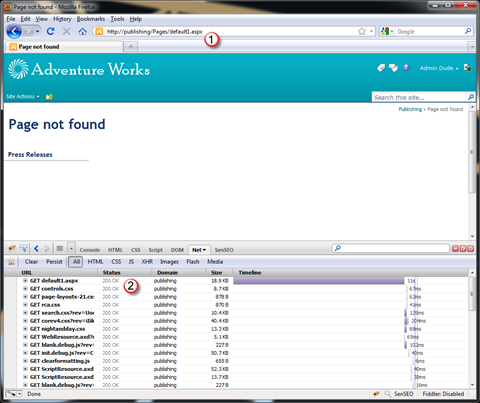The image size is (480, 403).
Task: Click the Navigate Up folder icon
Action: (x=49, y=97)
